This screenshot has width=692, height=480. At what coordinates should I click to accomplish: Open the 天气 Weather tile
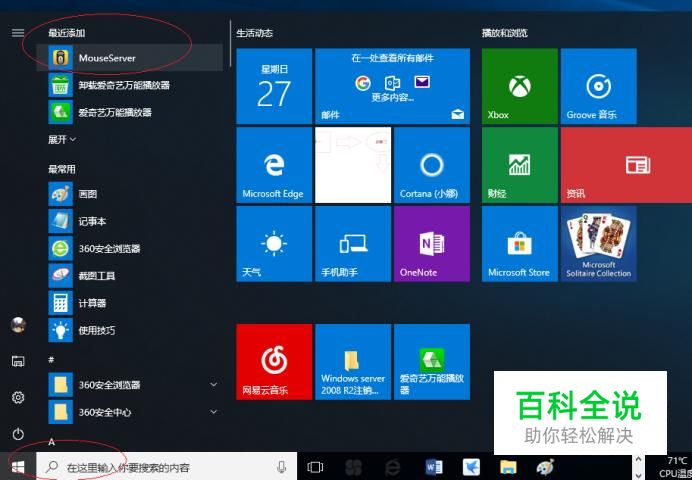tap(274, 244)
